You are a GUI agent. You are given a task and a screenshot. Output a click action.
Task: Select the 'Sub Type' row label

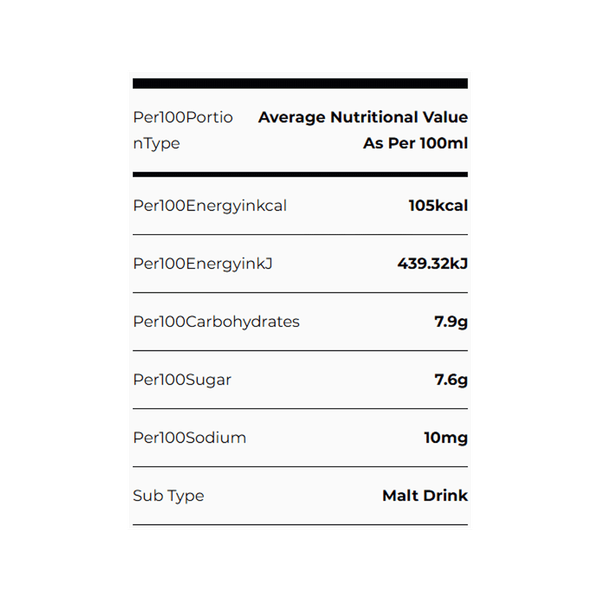pos(168,496)
